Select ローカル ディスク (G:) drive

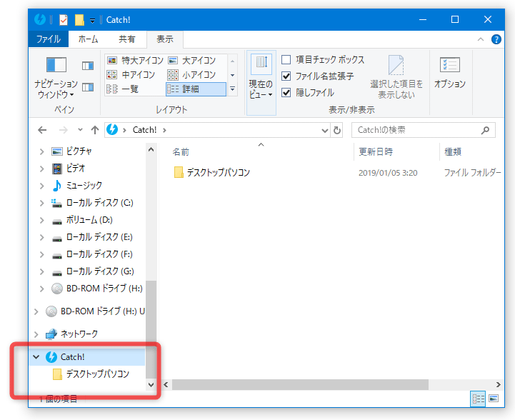(100, 271)
